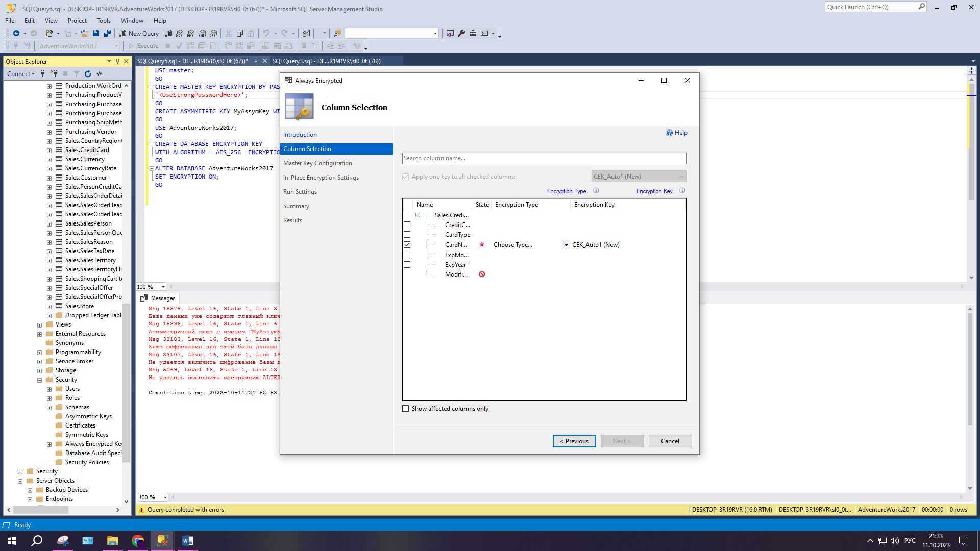Click the Save floppy disk icon

[96, 33]
